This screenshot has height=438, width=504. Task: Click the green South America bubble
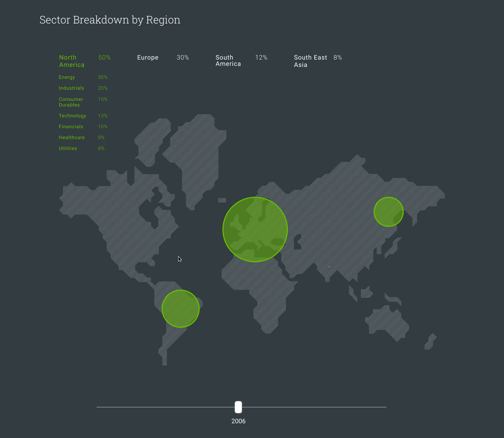tap(181, 309)
